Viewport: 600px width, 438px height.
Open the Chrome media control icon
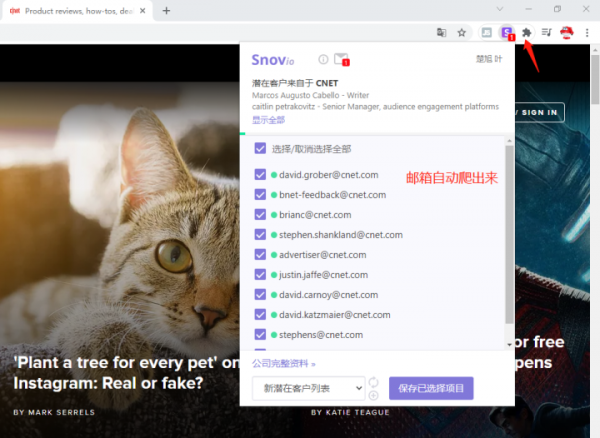coord(546,32)
